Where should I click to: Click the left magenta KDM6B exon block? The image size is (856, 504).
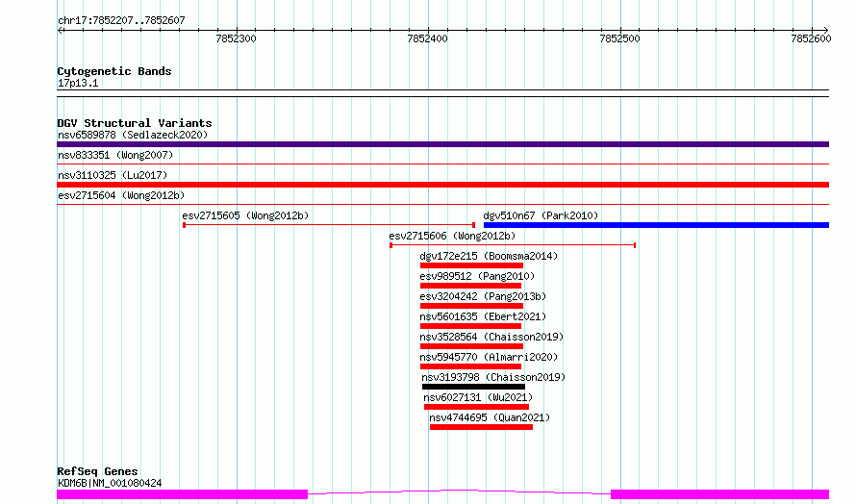[x=183, y=494]
